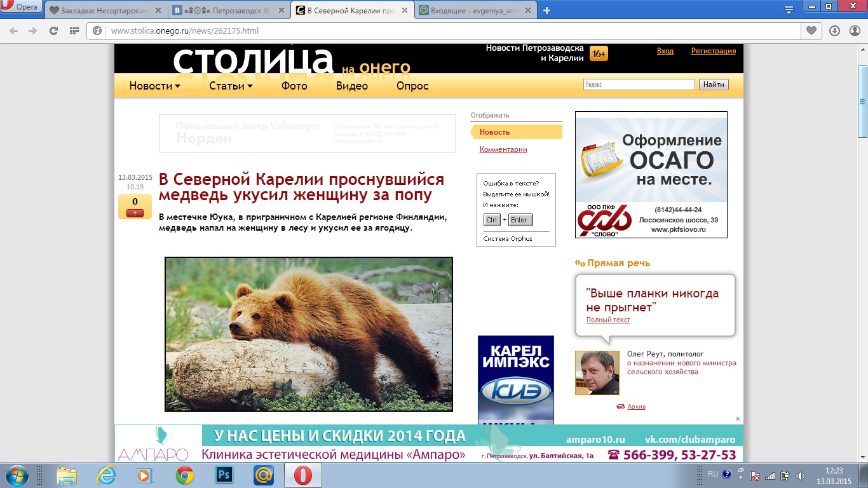The height and width of the screenshot is (488, 868).
Task: Click the vertical page scrollbar thumb
Action: [862, 102]
